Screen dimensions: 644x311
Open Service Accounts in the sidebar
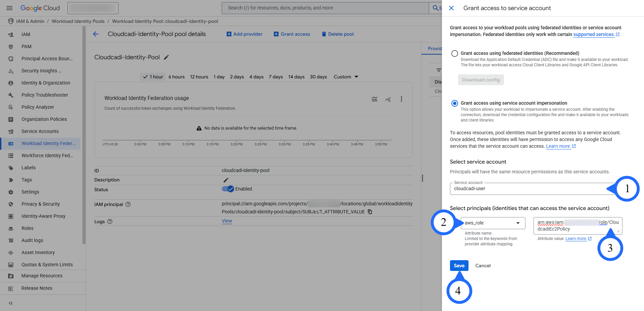coord(40,131)
